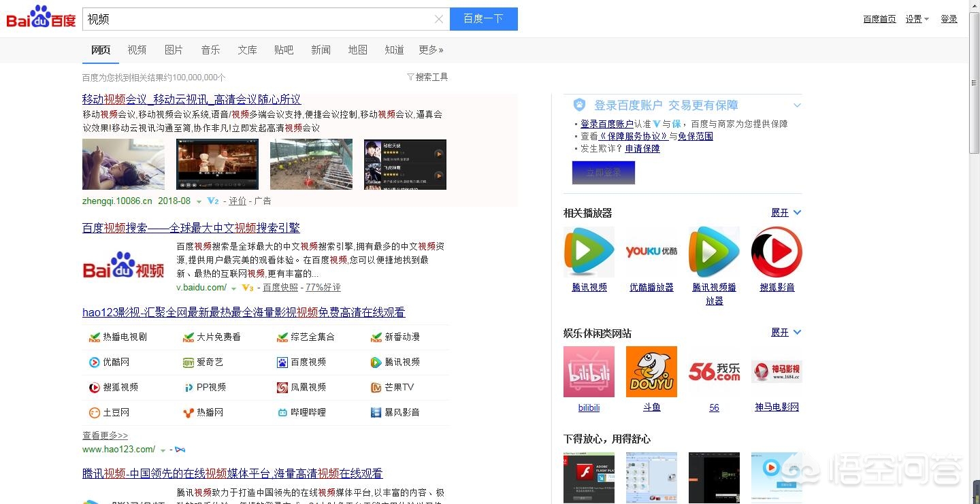980x504 pixels.
Task: Expand arrow next to zhengqi.10086.cn date
Action: coord(199,202)
